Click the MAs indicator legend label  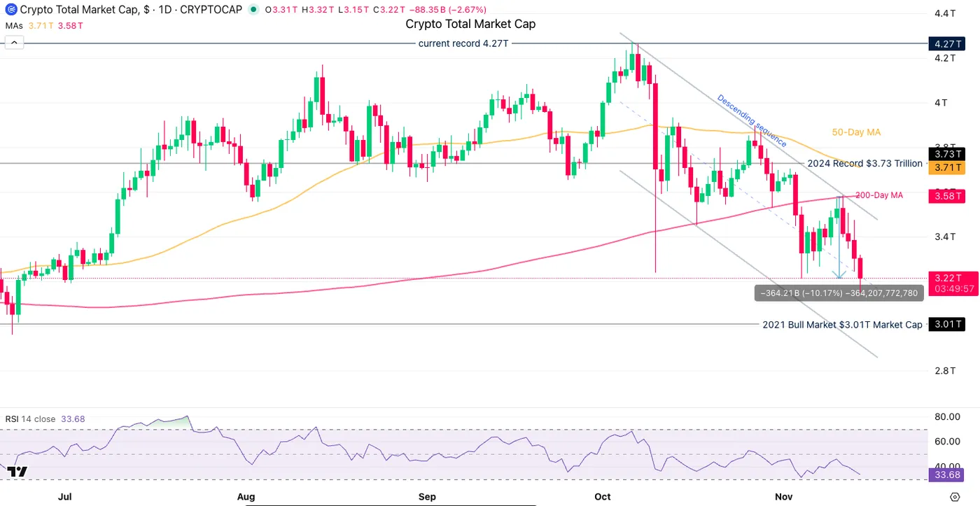[14, 26]
